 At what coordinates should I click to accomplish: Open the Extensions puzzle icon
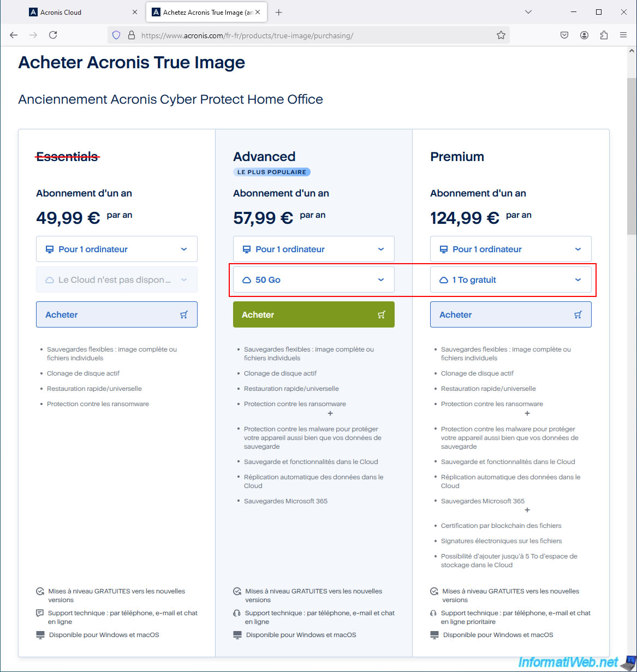click(603, 35)
